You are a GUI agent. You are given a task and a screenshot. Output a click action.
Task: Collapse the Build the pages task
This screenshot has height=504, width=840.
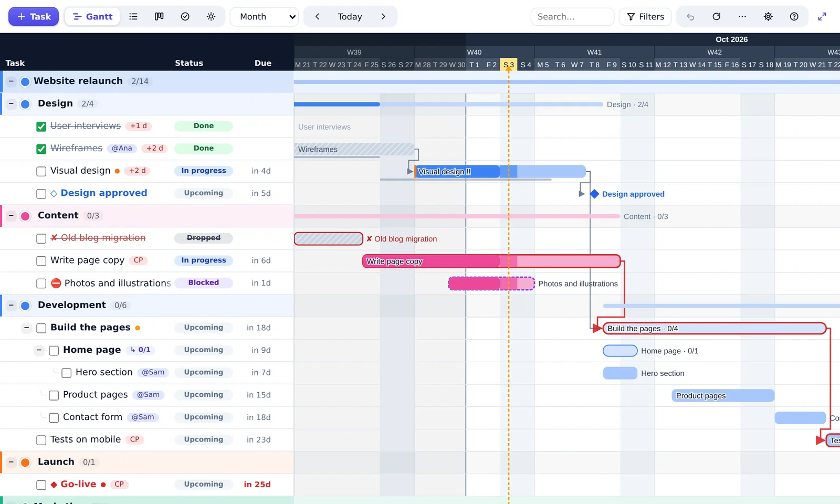(x=26, y=328)
